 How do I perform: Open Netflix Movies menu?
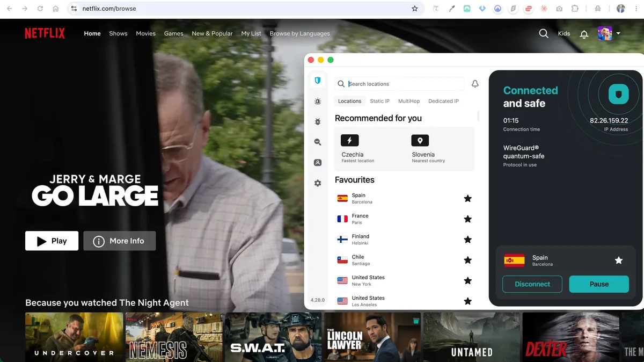[145, 33]
